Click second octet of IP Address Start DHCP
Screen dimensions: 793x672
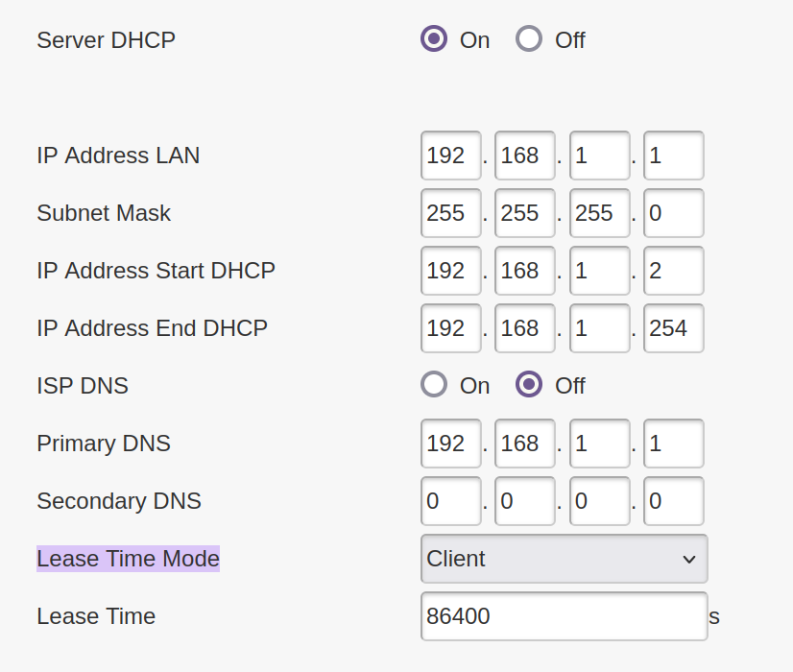point(525,271)
